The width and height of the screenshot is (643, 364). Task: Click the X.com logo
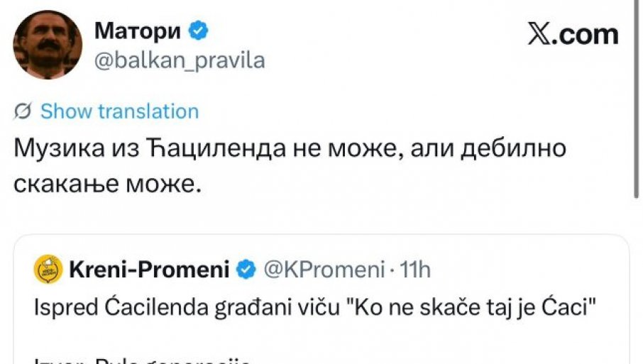pyautogui.click(x=573, y=34)
